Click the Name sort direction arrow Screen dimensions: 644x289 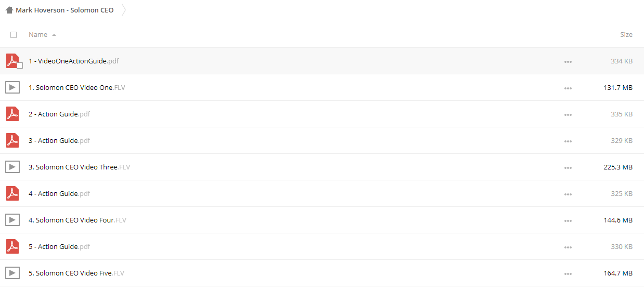54,35
